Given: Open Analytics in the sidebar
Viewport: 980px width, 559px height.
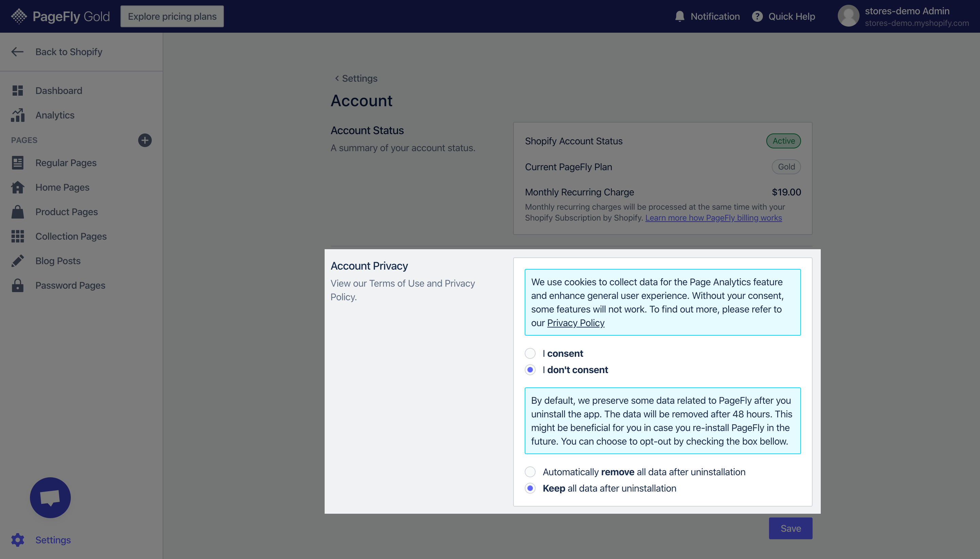Looking at the screenshot, I should coord(55,115).
